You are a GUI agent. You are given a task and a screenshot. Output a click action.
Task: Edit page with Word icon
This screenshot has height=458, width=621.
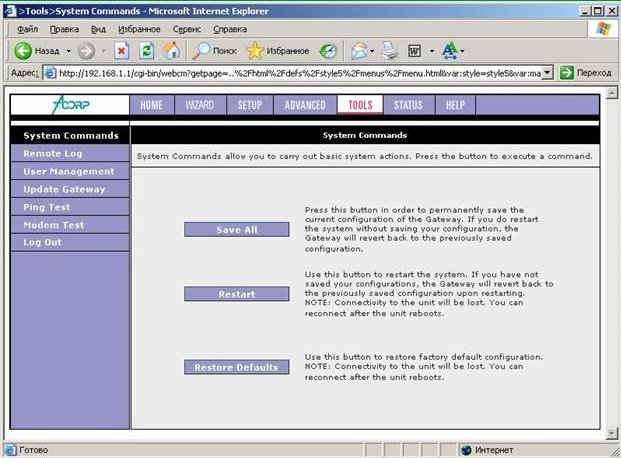coord(415,51)
